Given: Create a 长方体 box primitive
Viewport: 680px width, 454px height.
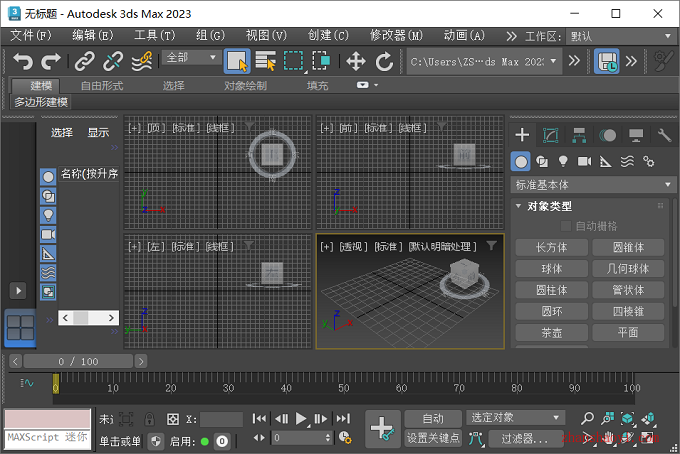Looking at the screenshot, I should pos(551,248).
